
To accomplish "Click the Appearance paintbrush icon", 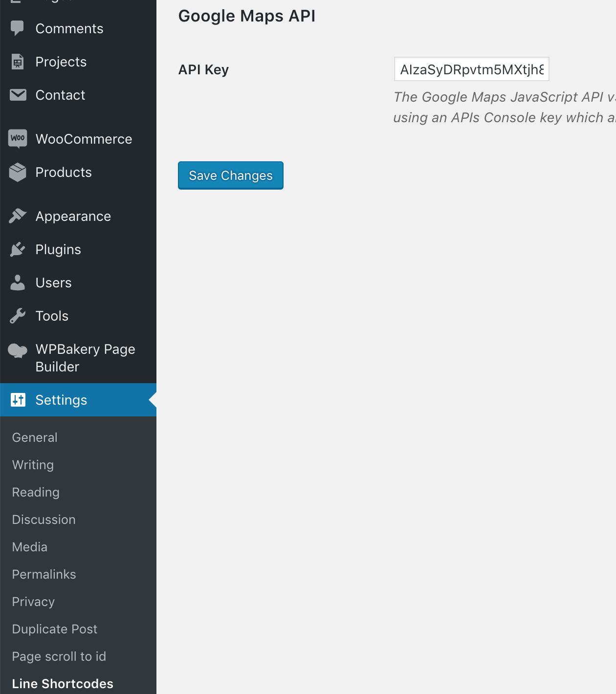I will point(18,216).
